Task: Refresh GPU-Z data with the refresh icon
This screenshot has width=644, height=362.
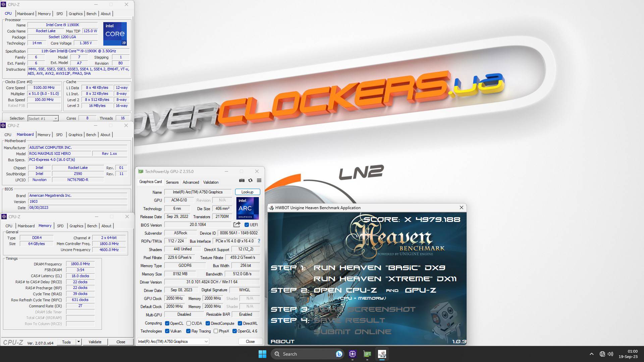Action: 250,180
